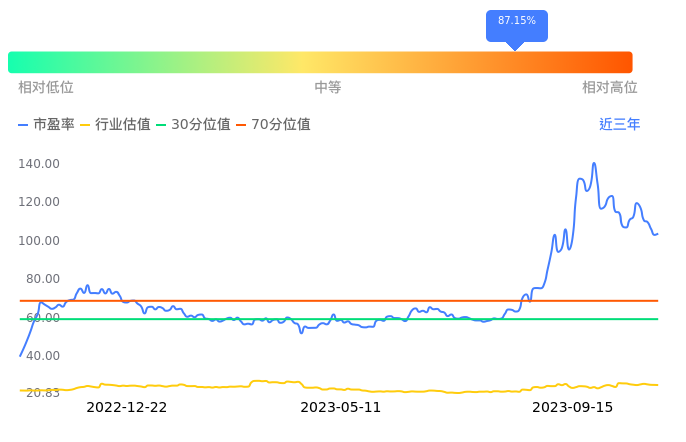
Task: Open the 近三年 time range selector
Action: tap(619, 125)
